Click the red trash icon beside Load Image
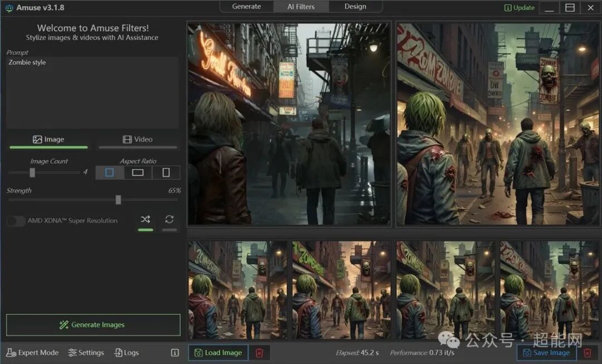This screenshot has height=364, width=602. click(259, 353)
